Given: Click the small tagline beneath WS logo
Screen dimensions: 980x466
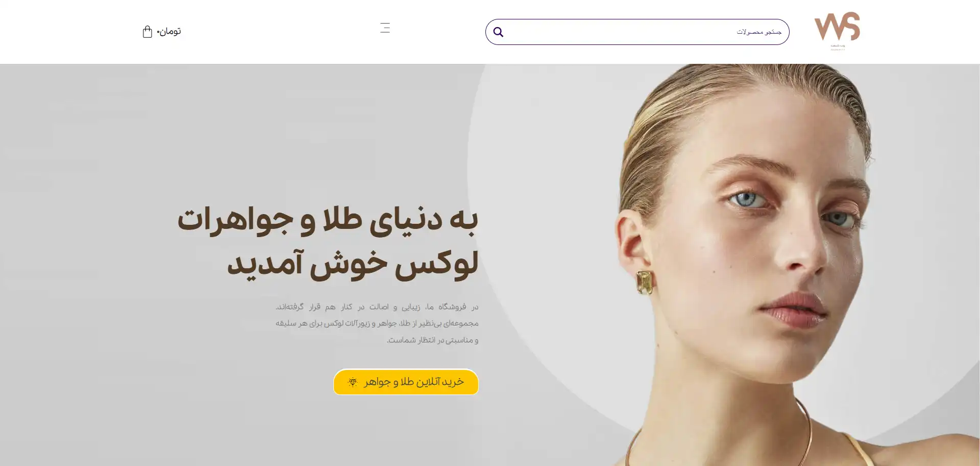Looking at the screenshot, I should pos(838,47).
